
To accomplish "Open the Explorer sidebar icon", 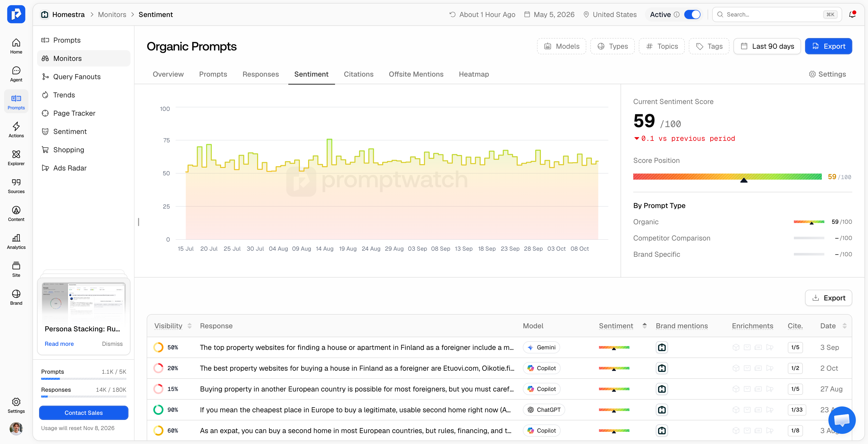I will tap(16, 158).
